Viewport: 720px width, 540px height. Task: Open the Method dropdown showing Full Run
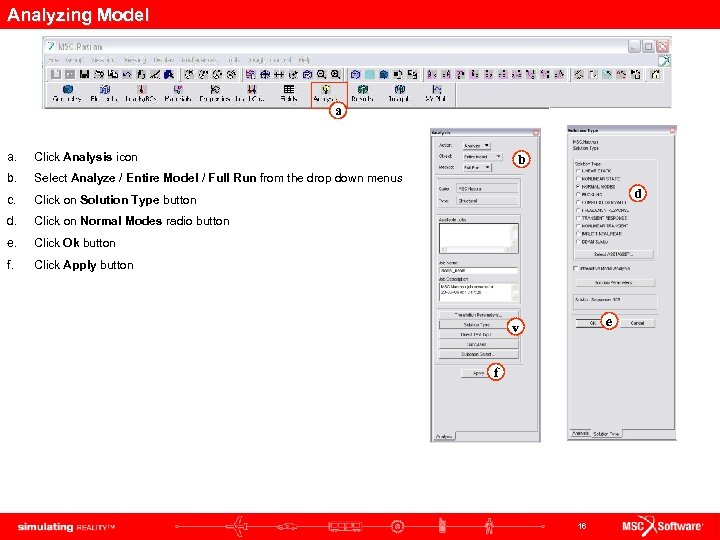477,168
